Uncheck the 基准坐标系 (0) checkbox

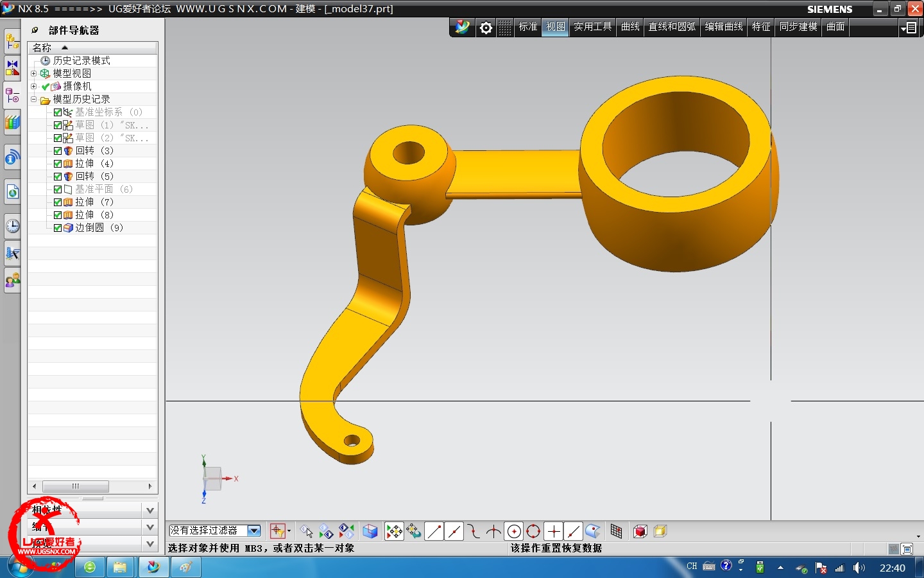[58, 112]
